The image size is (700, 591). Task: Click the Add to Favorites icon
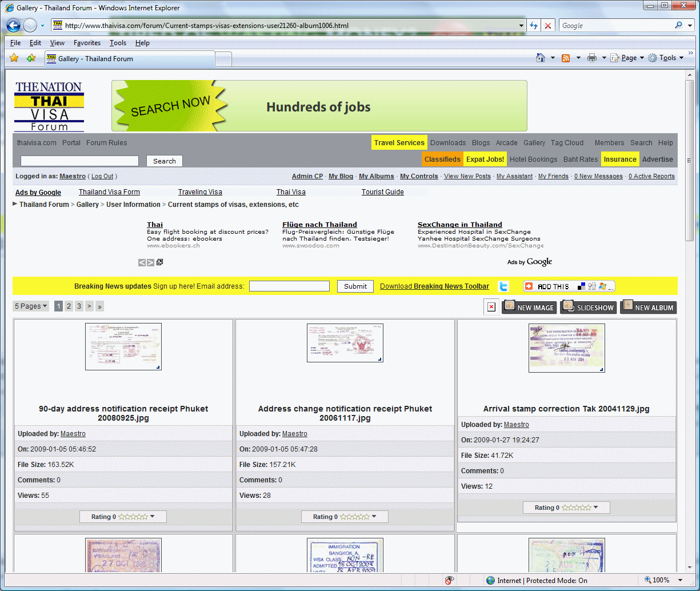pyautogui.click(x=31, y=58)
